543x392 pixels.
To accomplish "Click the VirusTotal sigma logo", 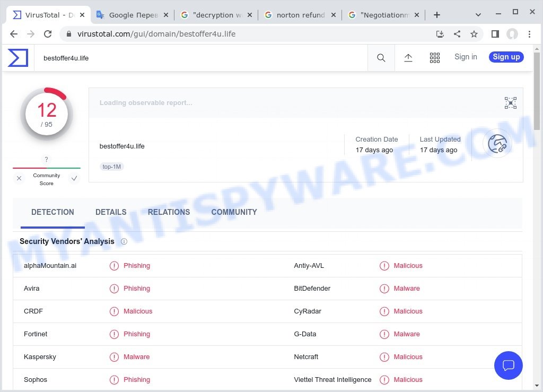I will pyautogui.click(x=18, y=57).
